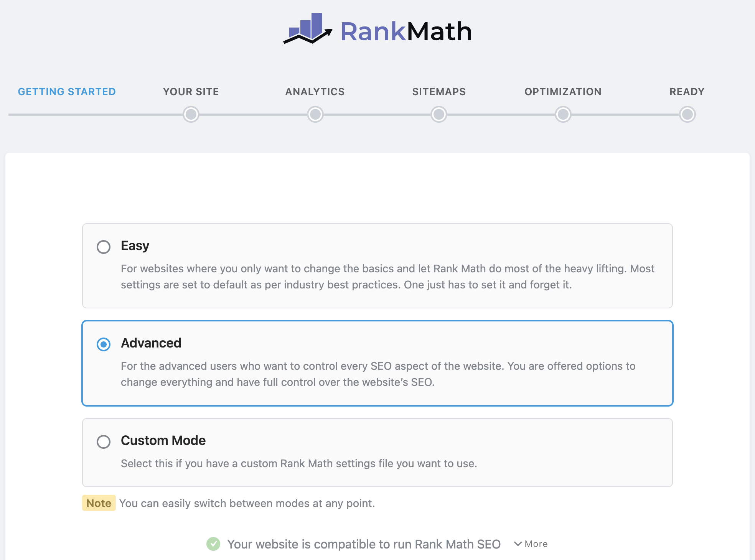755x560 pixels.
Task: Click the Sitemaps progress dot
Action: [439, 114]
